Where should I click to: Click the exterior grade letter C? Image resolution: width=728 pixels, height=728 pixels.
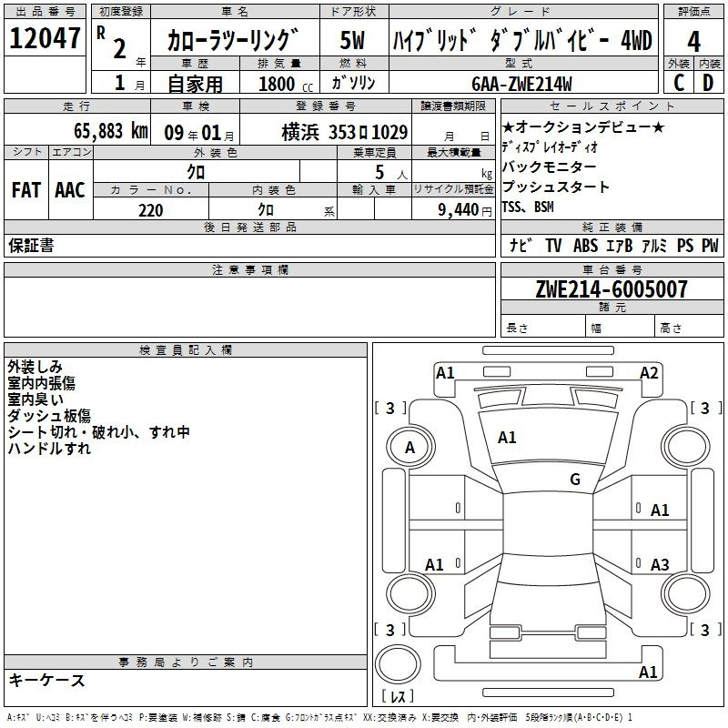tap(678, 83)
